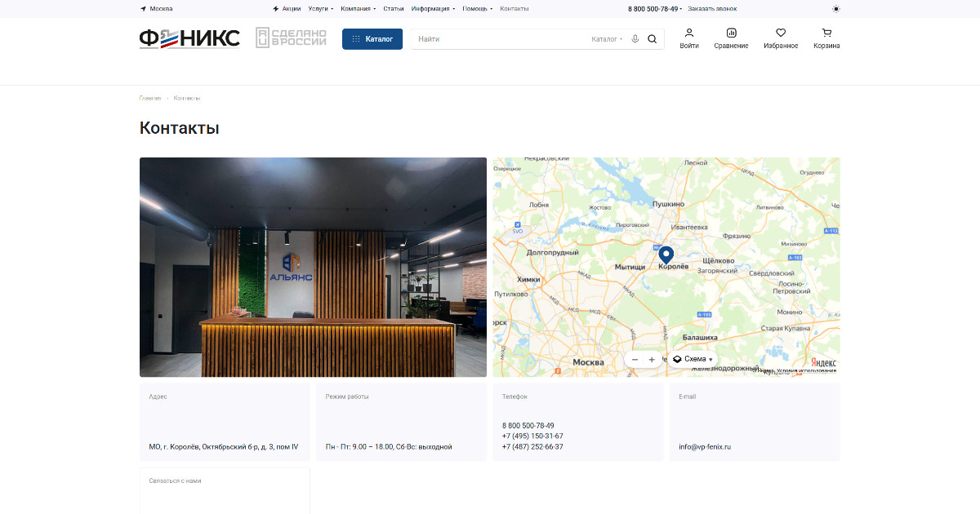The image size is (980, 514).
Task: Click the Яндекс logo on map
Action: (x=823, y=362)
